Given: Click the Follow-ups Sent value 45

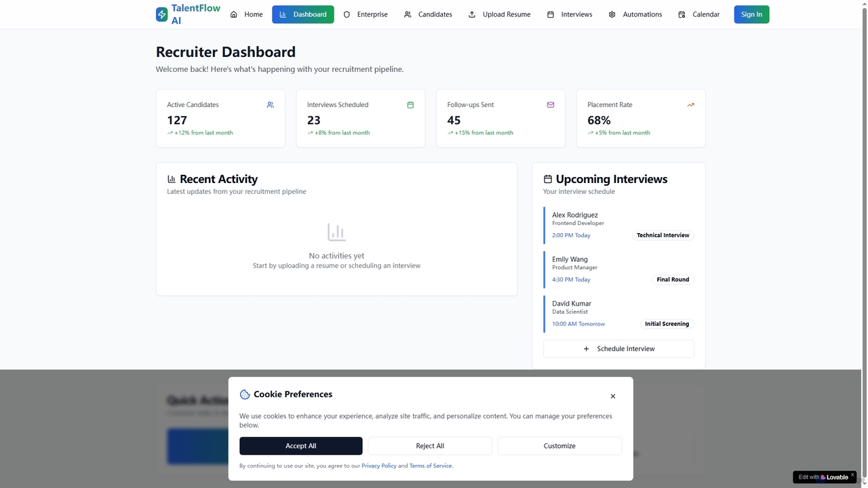Looking at the screenshot, I should (454, 120).
